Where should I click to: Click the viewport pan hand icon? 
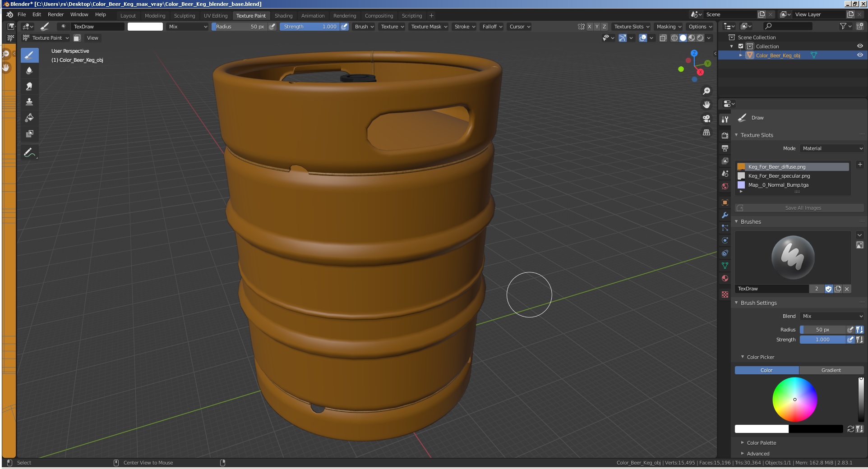pos(706,105)
